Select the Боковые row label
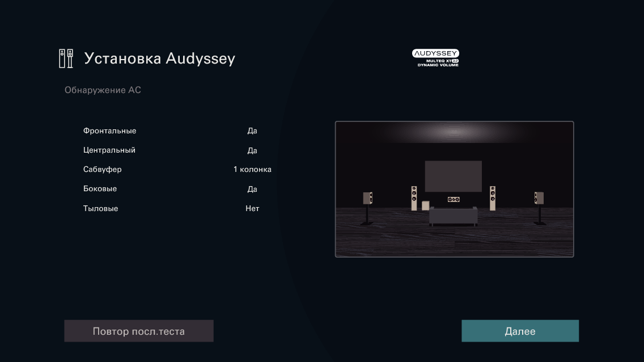 [100, 188]
